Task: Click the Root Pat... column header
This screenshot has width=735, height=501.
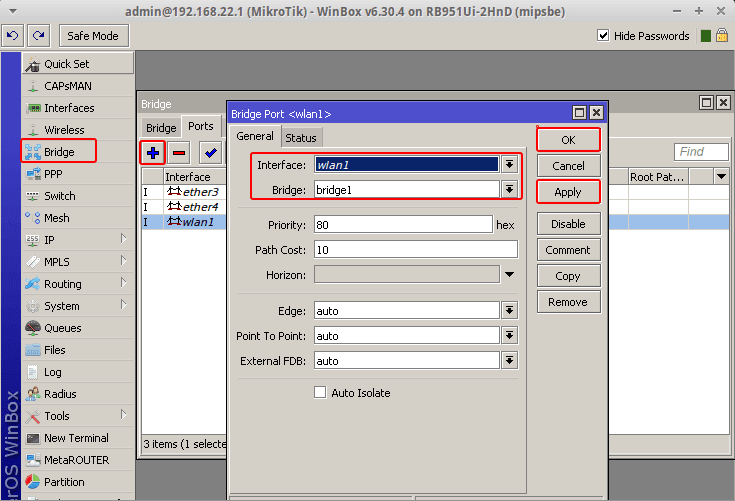Action: 658,177
